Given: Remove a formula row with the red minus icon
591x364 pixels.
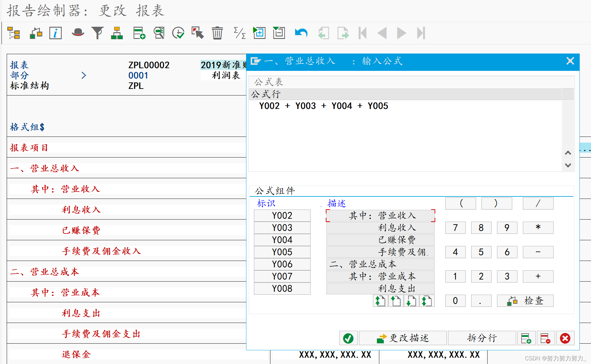Looking at the screenshot, I should [x=546, y=338].
